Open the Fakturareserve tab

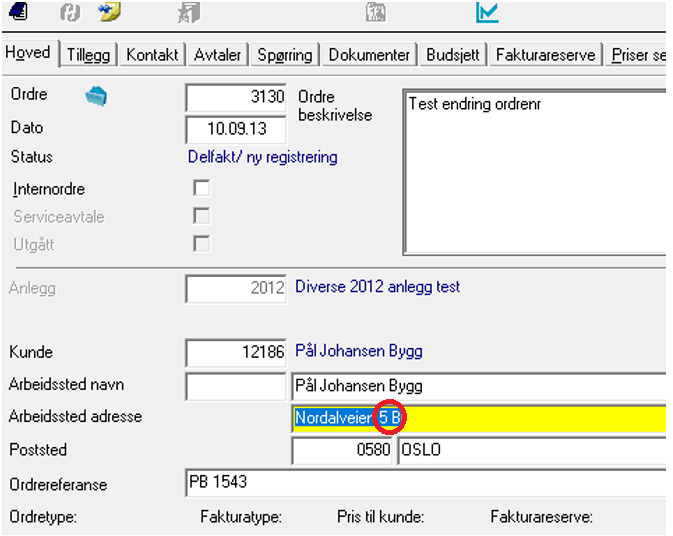546,55
